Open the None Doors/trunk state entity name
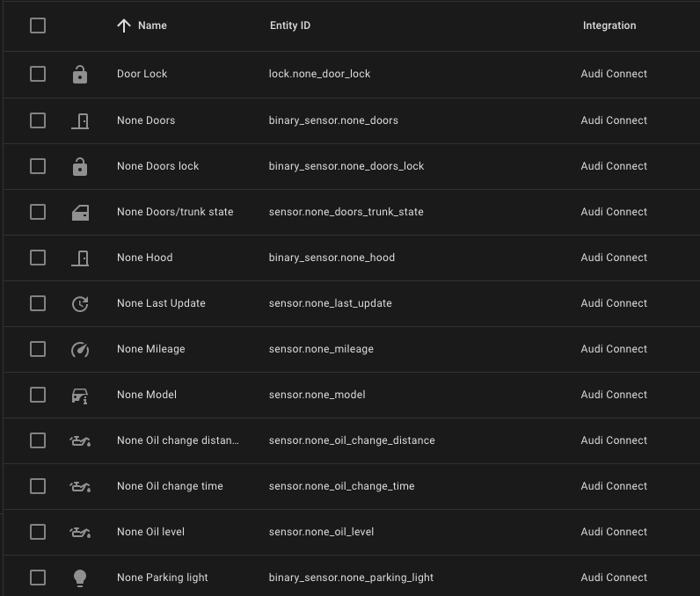 [x=175, y=212]
